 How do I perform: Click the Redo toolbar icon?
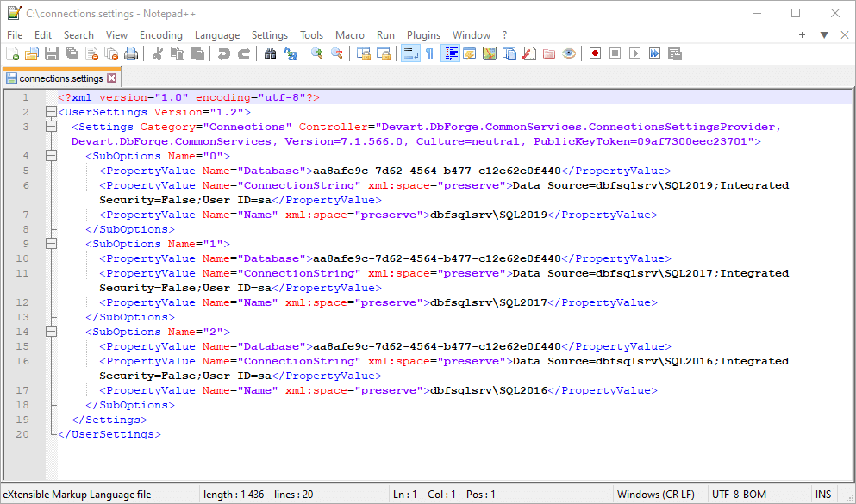[x=244, y=53]
